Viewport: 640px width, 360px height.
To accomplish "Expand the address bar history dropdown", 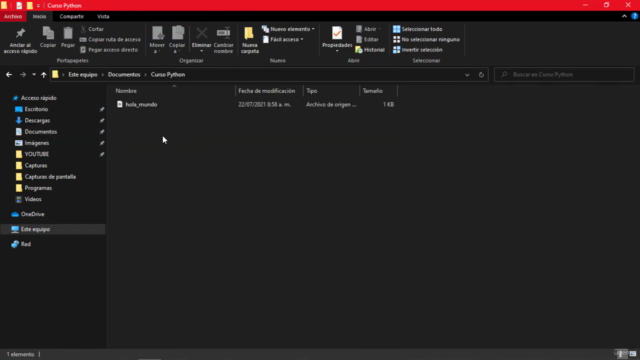I will [467, 75].
